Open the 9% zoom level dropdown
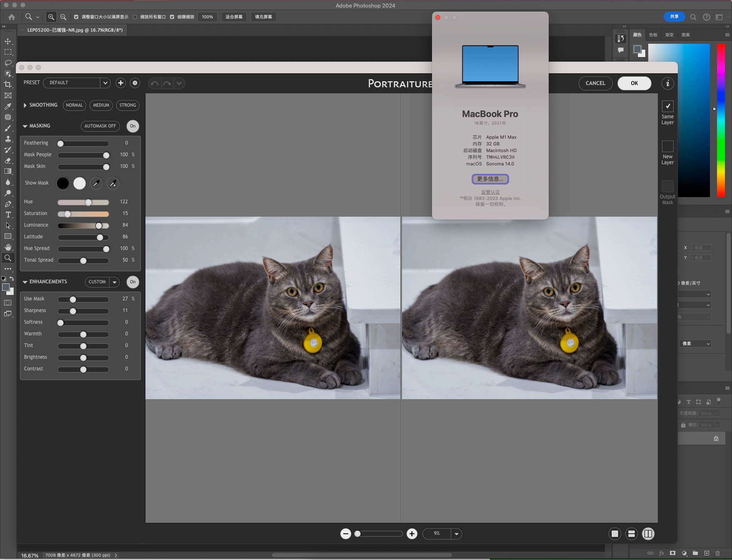The image size is (732, 560). pyautogui.click(x=457, y=534)
